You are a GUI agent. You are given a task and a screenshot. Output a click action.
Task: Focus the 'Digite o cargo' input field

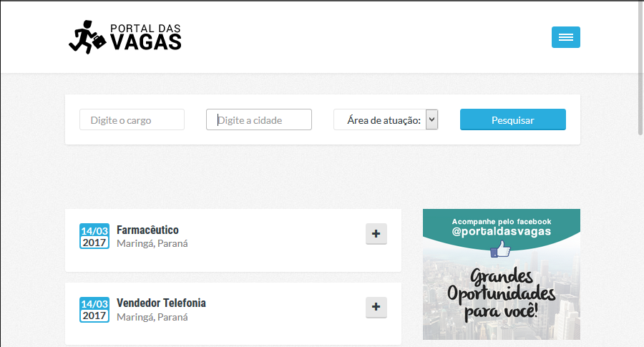(x=132, y=119)
